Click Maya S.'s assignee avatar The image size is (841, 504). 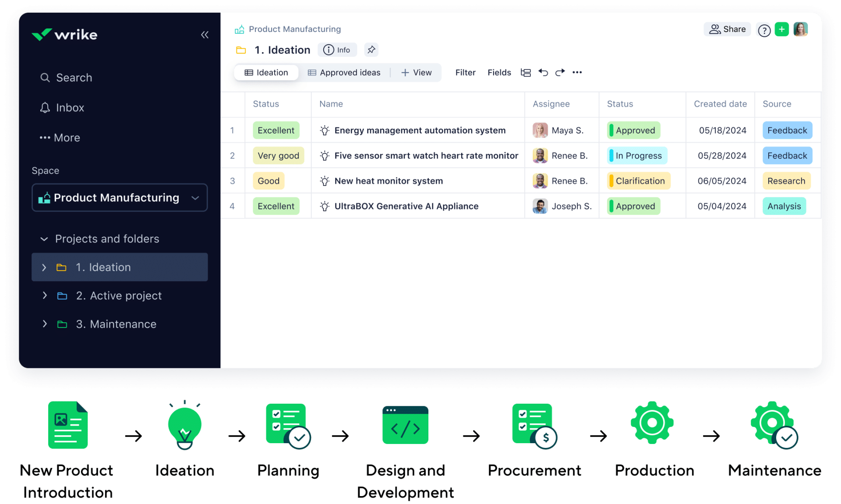540,130
